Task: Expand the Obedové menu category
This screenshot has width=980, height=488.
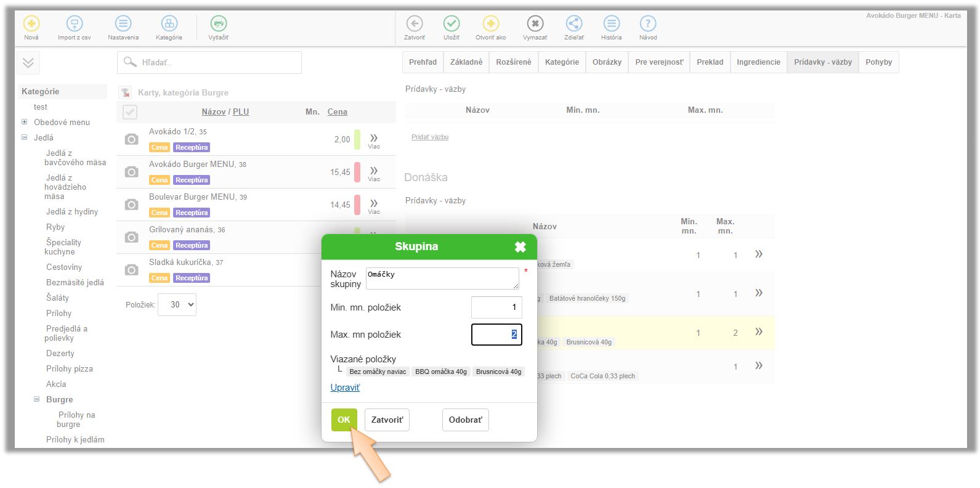Action: [x=25, y=122]
